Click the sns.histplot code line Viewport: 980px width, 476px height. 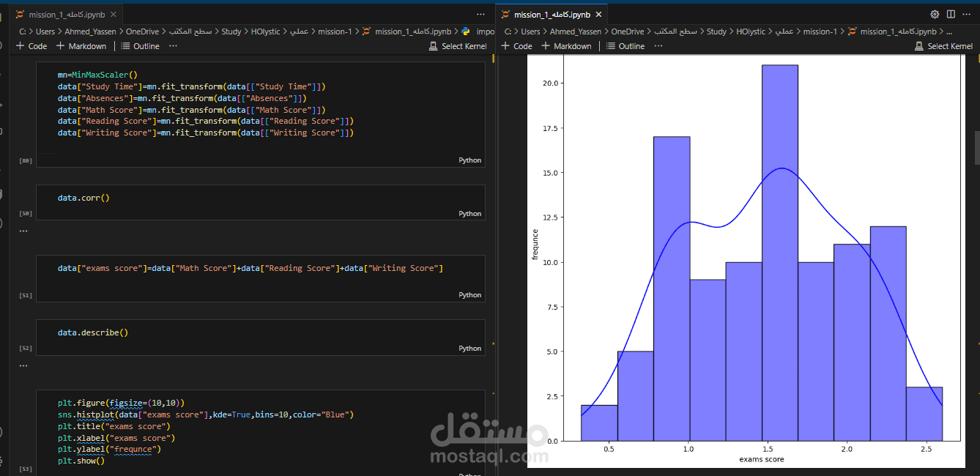(x=206, y=414)
